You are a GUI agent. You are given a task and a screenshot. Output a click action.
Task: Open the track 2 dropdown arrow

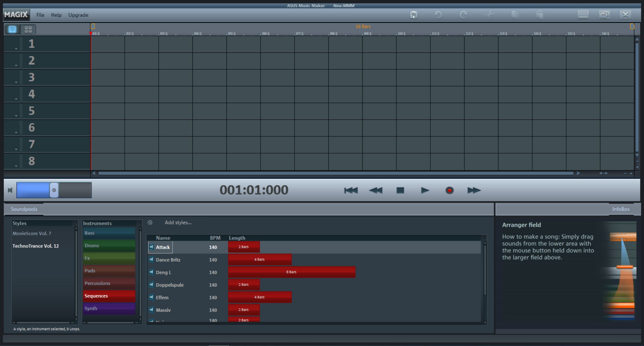(16, 66)
